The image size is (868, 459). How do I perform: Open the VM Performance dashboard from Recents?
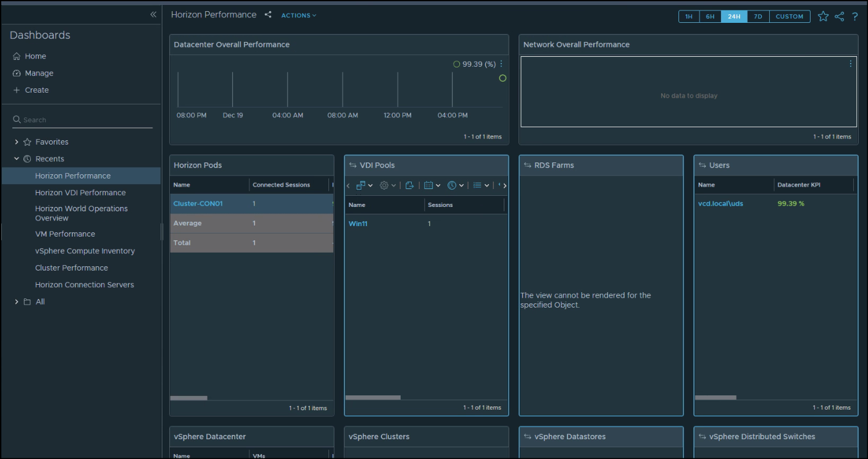67,234
